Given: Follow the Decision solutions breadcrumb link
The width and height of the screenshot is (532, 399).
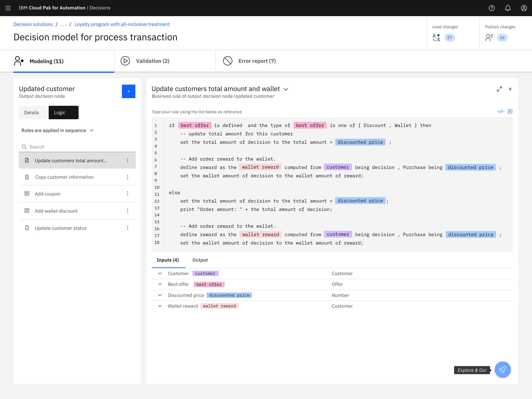Looking at the screenshot, I should click(x=33, y=24).
